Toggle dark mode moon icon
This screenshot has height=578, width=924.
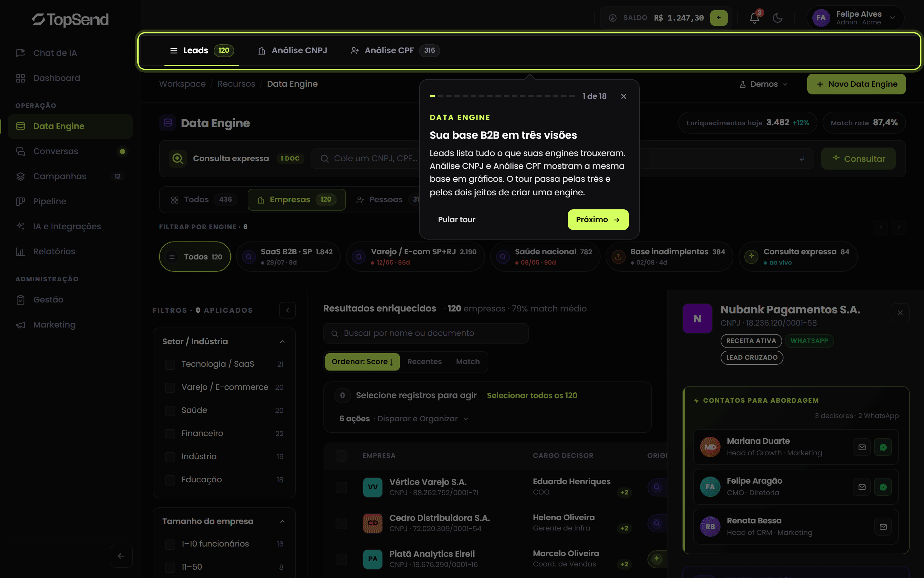[777, 18]
